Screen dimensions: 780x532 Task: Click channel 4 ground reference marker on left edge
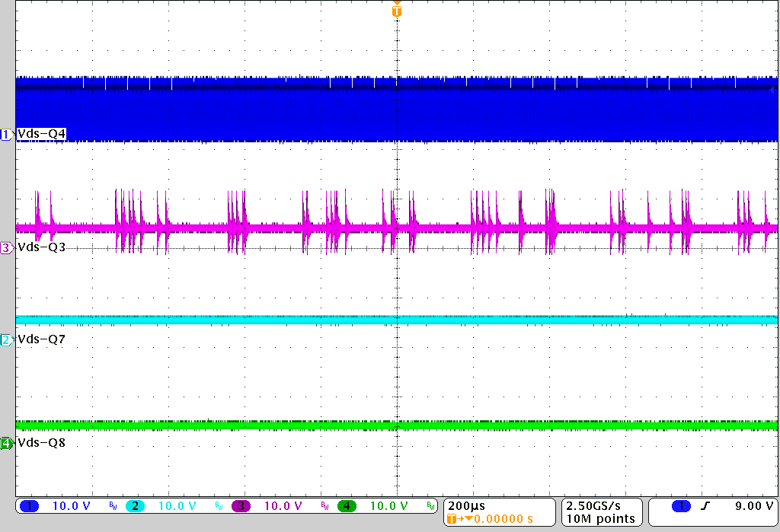point(5,443)
